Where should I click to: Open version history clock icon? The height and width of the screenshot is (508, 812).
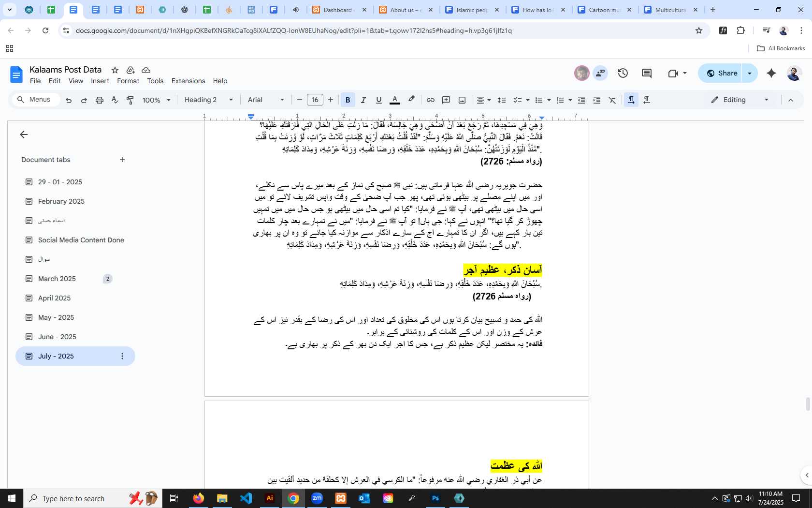coord(623,73)
